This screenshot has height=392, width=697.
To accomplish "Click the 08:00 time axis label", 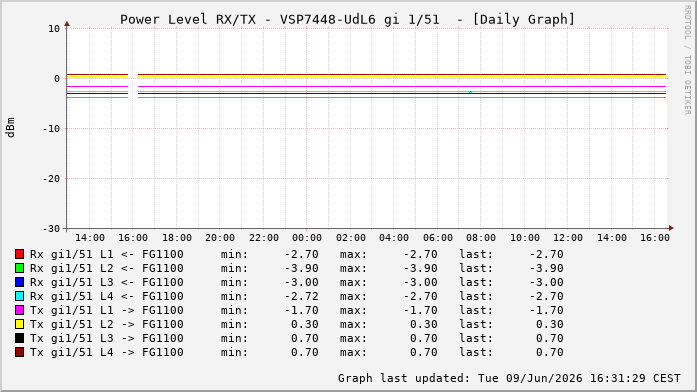I will coord(481,238).
